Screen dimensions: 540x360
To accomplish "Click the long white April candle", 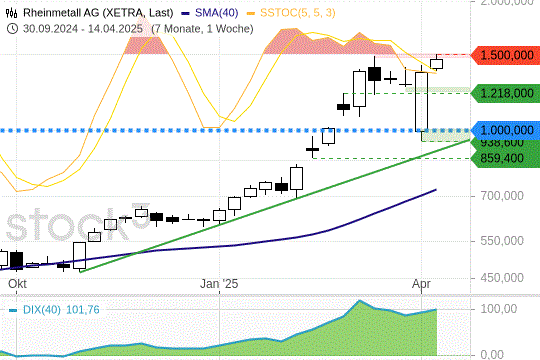I will [422, 101].
